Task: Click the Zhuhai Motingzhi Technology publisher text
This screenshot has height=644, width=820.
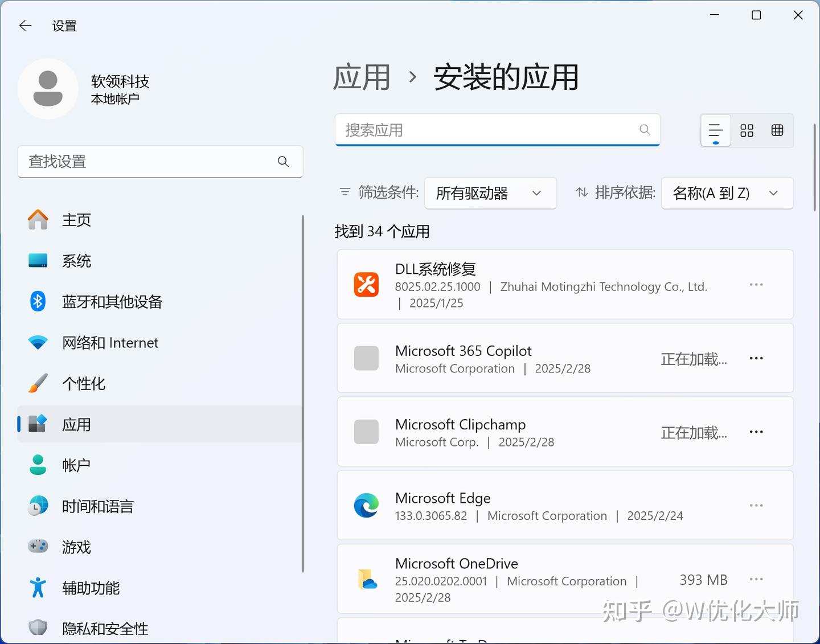Action: (604, 287)
